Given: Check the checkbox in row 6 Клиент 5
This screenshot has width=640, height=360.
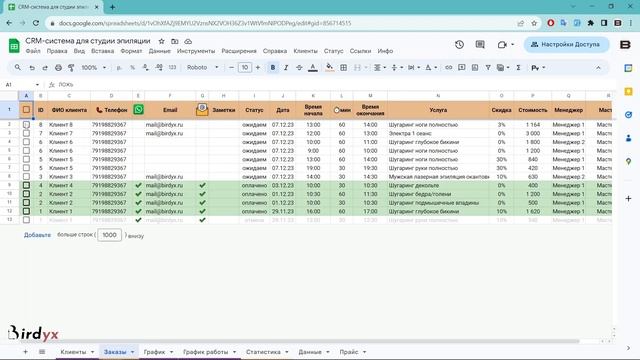Looking at the screenshot, I should pyautogui.click(x=26, y=159).
